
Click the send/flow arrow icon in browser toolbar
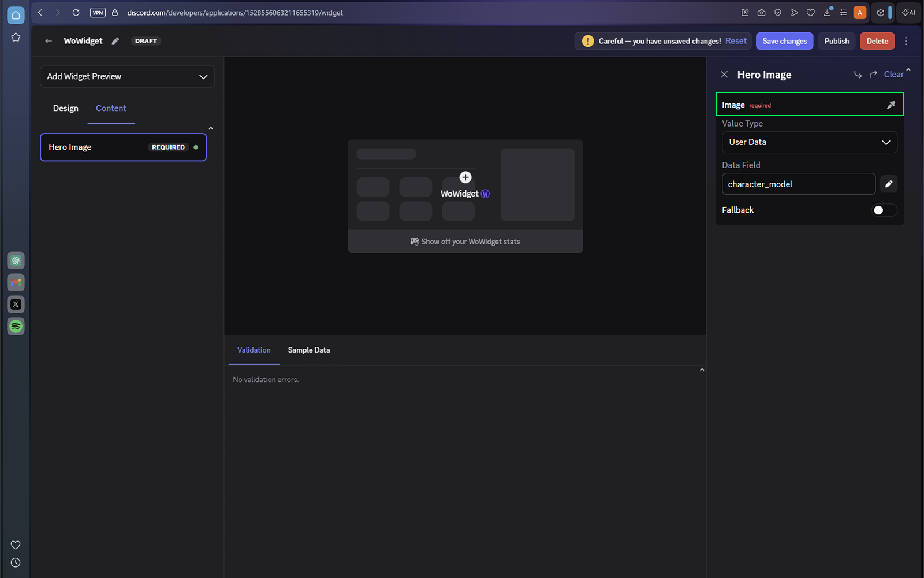(x=795, y=13)
